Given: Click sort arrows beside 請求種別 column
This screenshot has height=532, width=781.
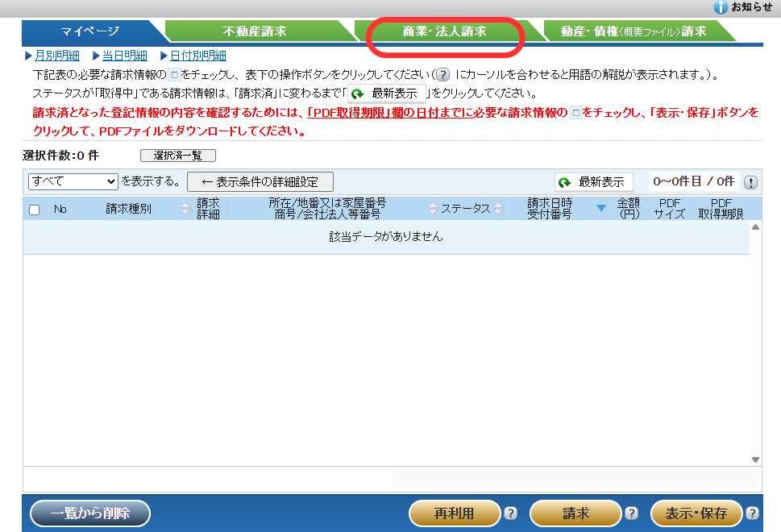Looking at the screenshot, I should (186, 209).
